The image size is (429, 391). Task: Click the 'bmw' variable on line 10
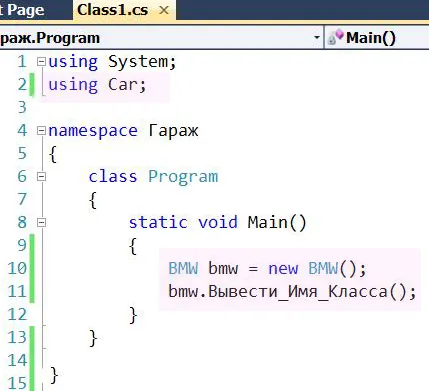tap(223, 268)
